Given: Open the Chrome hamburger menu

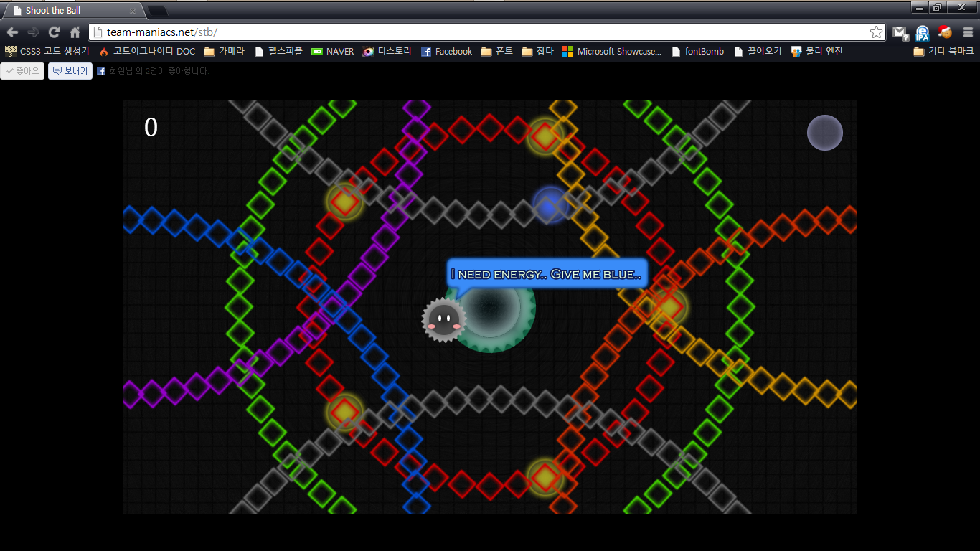Looking at the screenshot, I should pos(968,32).
